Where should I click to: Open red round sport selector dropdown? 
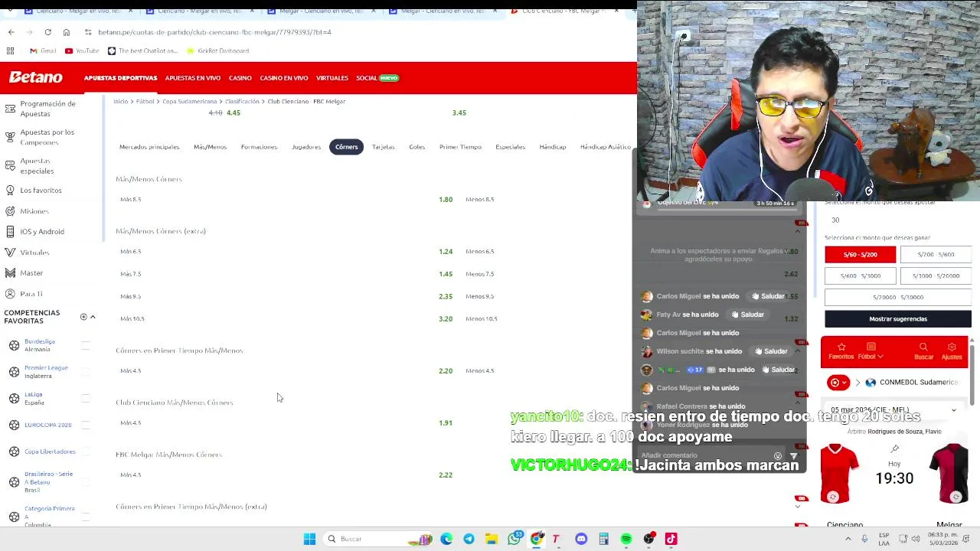coord(839,383)
